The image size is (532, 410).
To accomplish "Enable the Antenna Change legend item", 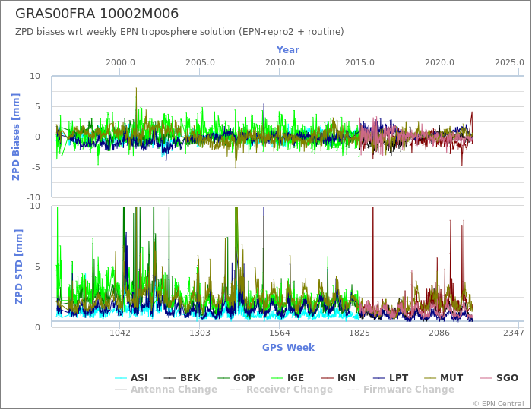I will pos(166,389).
